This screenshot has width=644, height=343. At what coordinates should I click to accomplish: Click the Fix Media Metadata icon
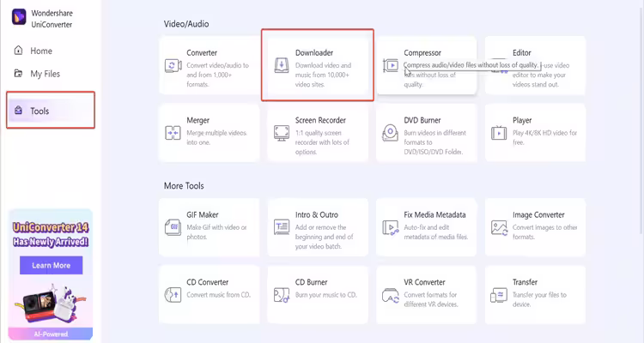click(390, 227)
